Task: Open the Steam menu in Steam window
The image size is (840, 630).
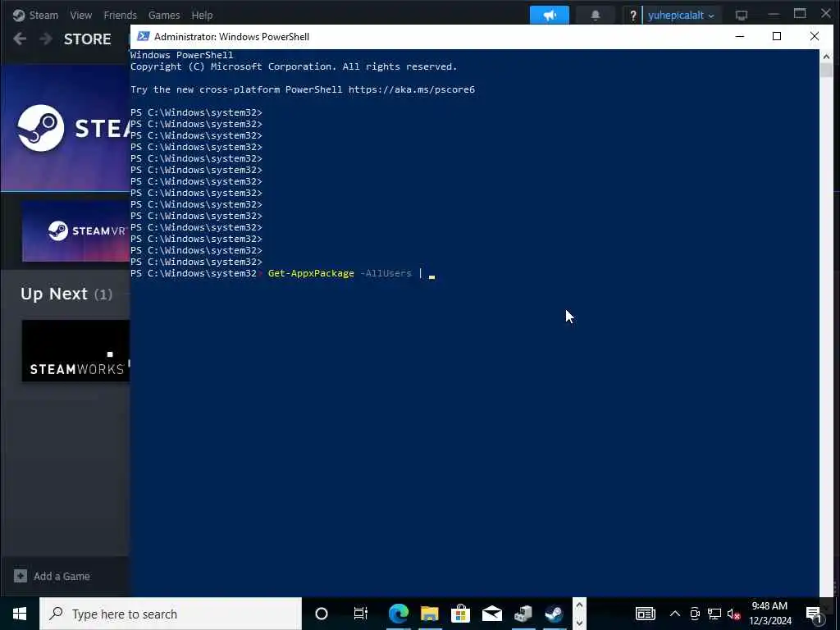Action: 35,15
